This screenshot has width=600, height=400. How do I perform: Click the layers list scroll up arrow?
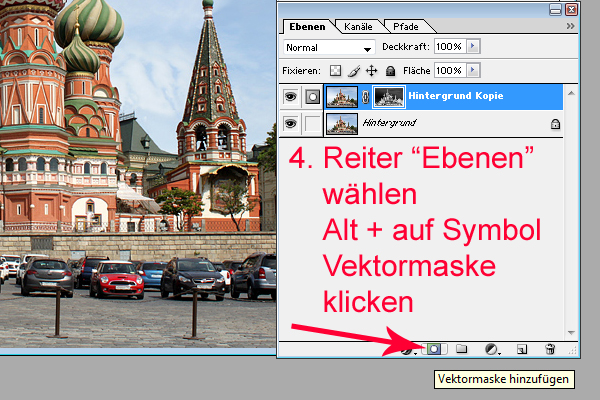pyautogui.click(x=571, y=93)
